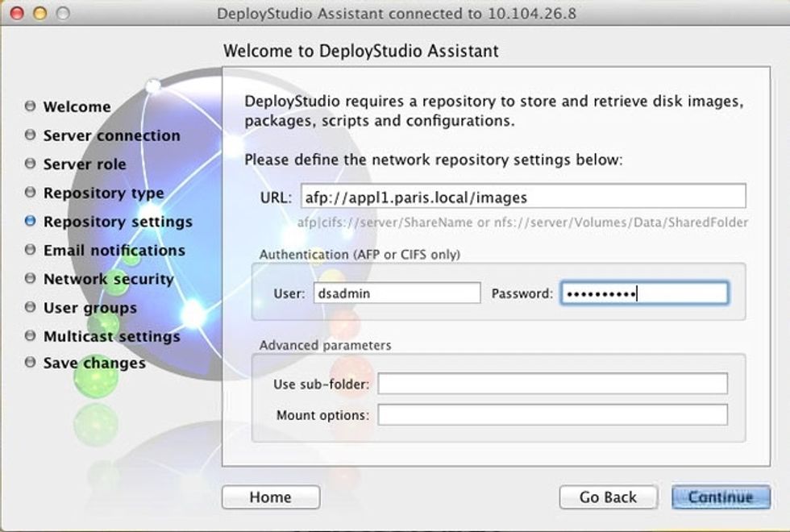Click the Server connection step bullet

click(31, 135)
